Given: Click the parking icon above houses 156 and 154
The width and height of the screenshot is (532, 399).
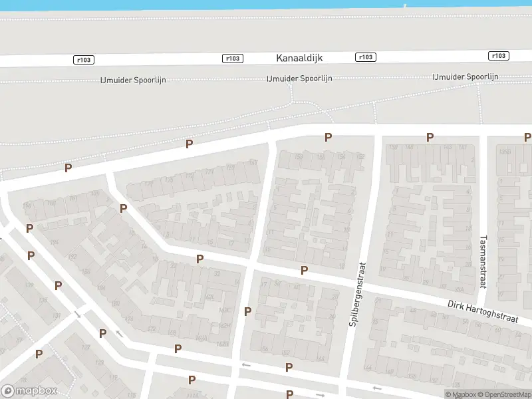Looking at the screenshot, I should pyautogui.click(x=328, y=138).
